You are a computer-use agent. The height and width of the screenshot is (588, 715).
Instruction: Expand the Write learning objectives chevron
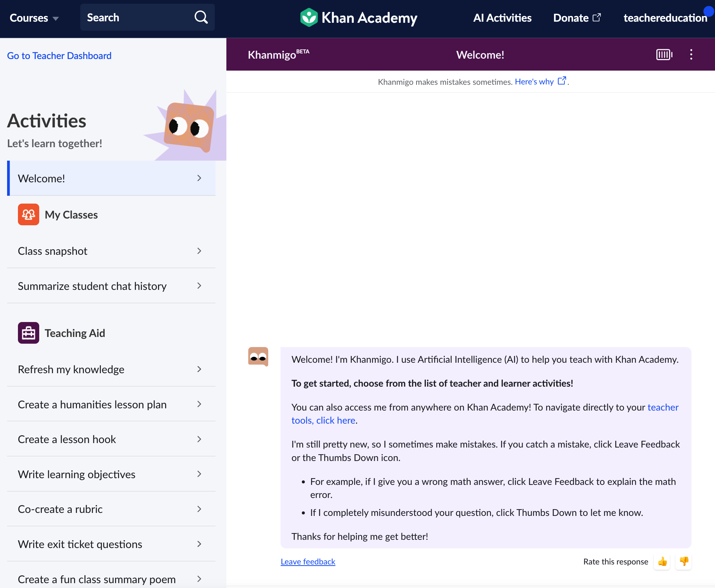(199, 474)
